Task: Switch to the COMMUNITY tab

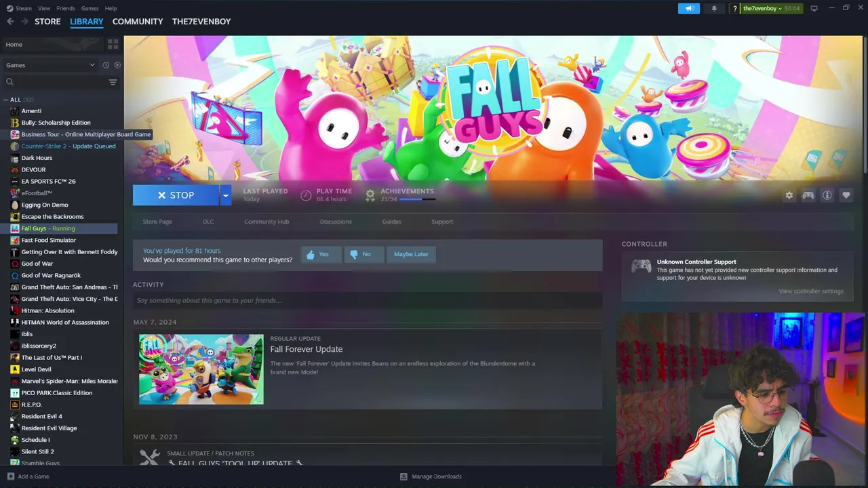Action: (138, 22)
